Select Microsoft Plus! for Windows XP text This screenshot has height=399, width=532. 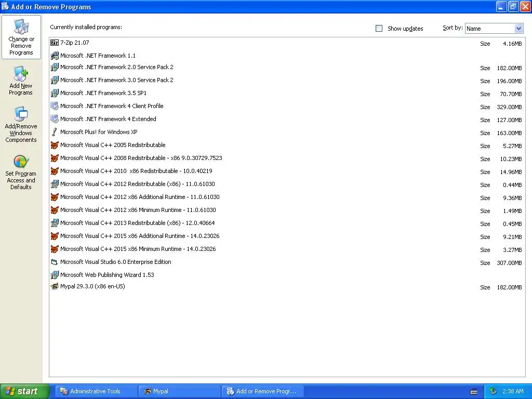99,132
